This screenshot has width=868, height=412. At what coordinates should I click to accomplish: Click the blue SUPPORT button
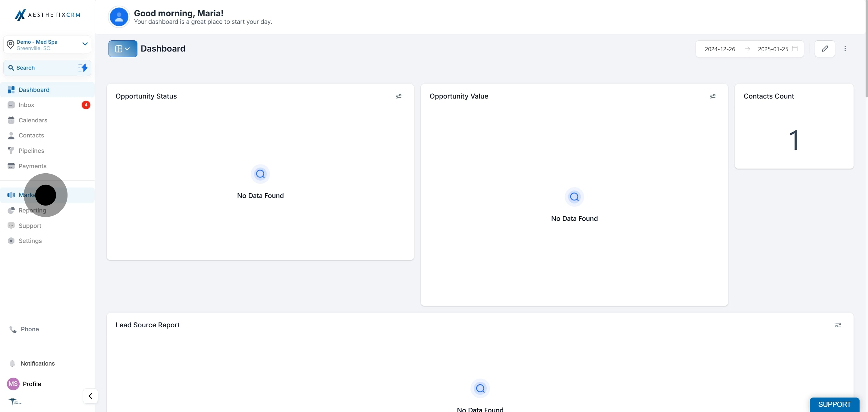[834, 404]
